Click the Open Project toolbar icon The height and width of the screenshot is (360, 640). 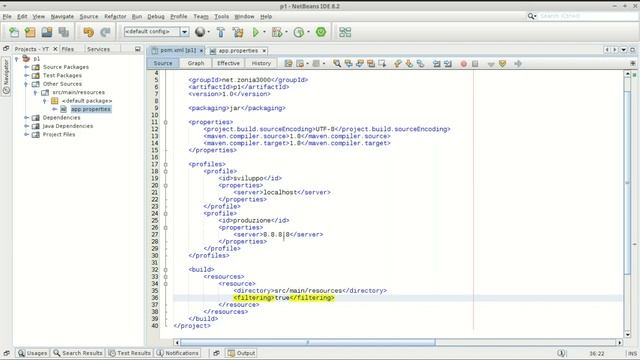coord(47,32)
